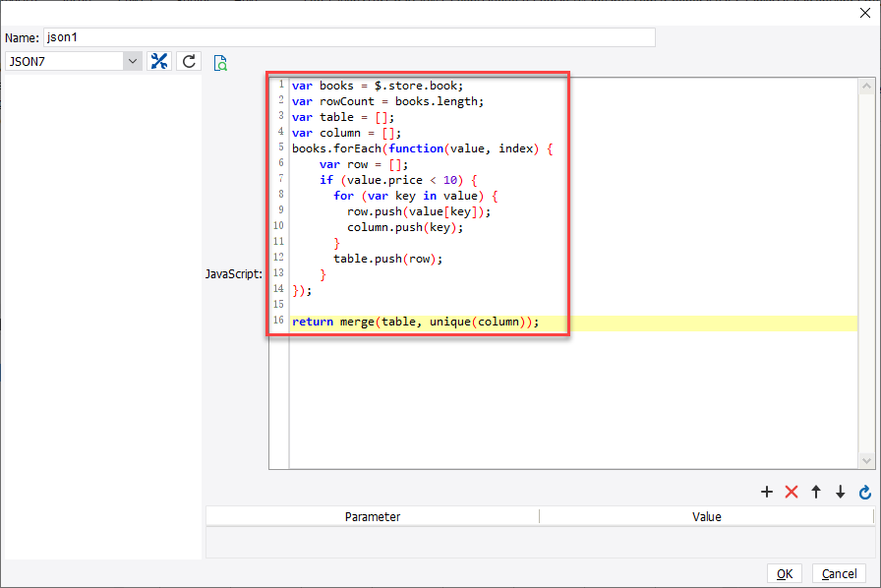881x588 pixels.
Task: Add a new parameter with the plus icon
Action: [x=767, y=492]
